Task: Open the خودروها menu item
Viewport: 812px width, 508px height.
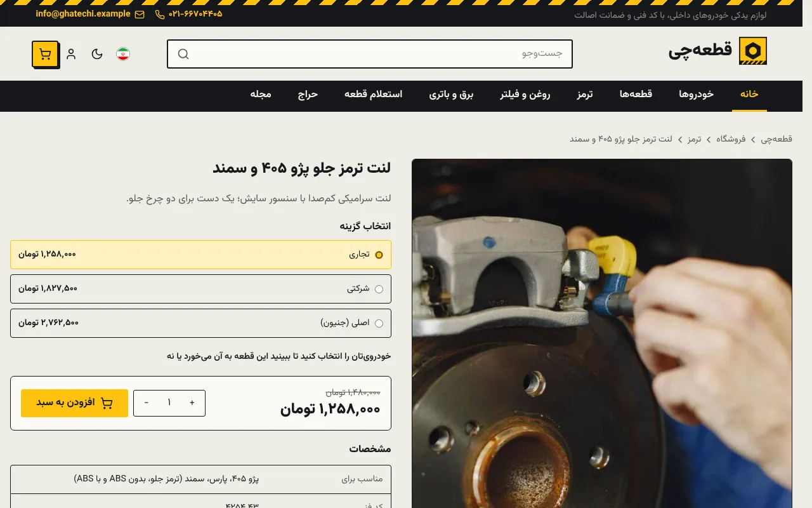Action: click(697, 95)
